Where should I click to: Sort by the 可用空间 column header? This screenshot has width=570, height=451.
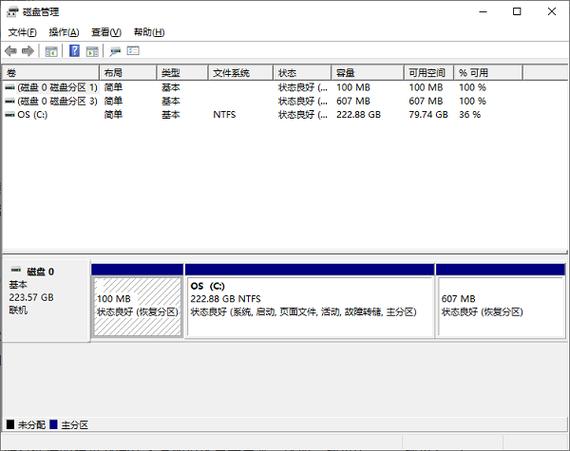(x=429, y=73)
